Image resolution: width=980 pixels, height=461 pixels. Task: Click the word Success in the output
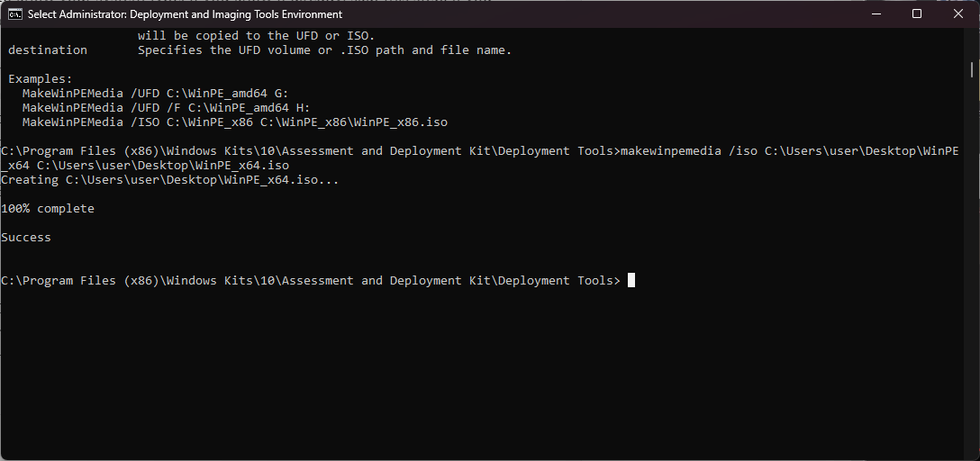coord(26,238)
